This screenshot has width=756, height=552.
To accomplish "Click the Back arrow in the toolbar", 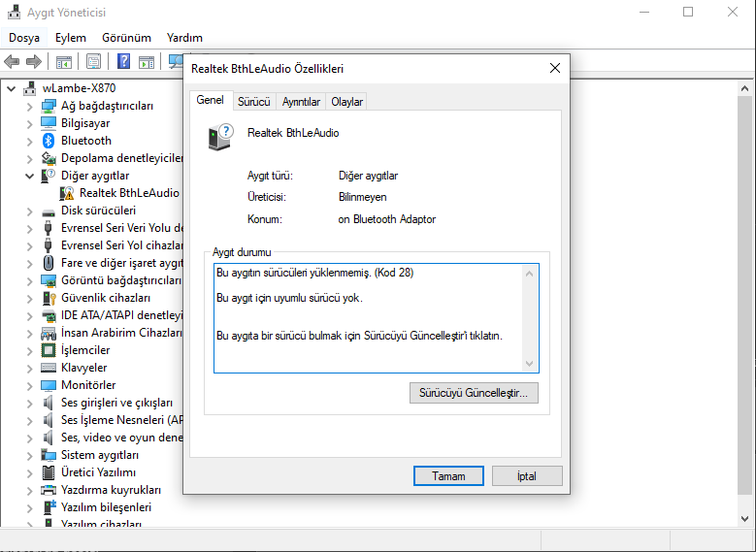I will [12, 62].
